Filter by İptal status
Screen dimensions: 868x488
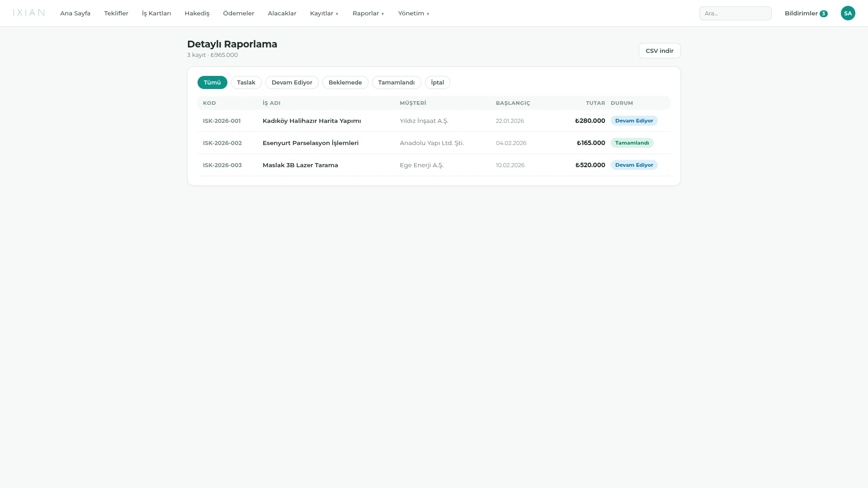pyautogui.click(x=437, y=82)
